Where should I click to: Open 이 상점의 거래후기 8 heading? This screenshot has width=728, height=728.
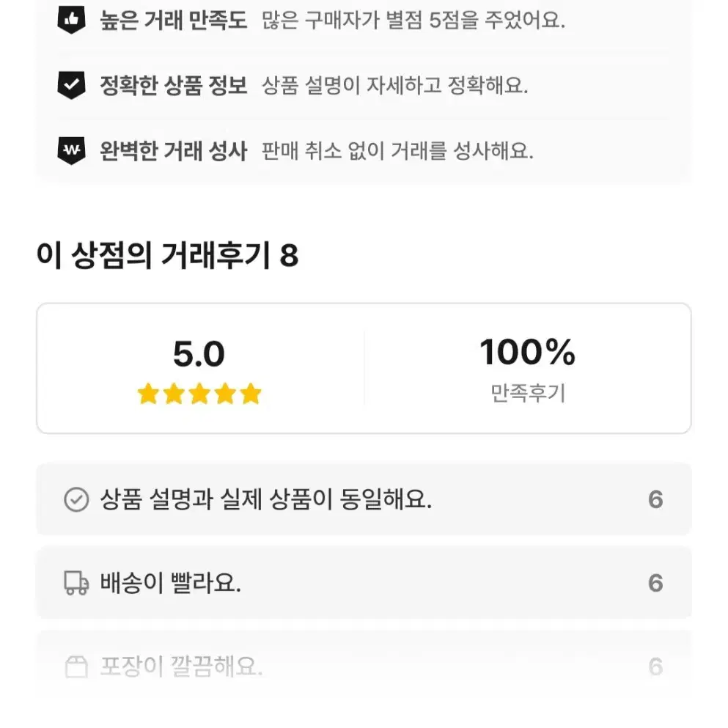tap(168, 255)
